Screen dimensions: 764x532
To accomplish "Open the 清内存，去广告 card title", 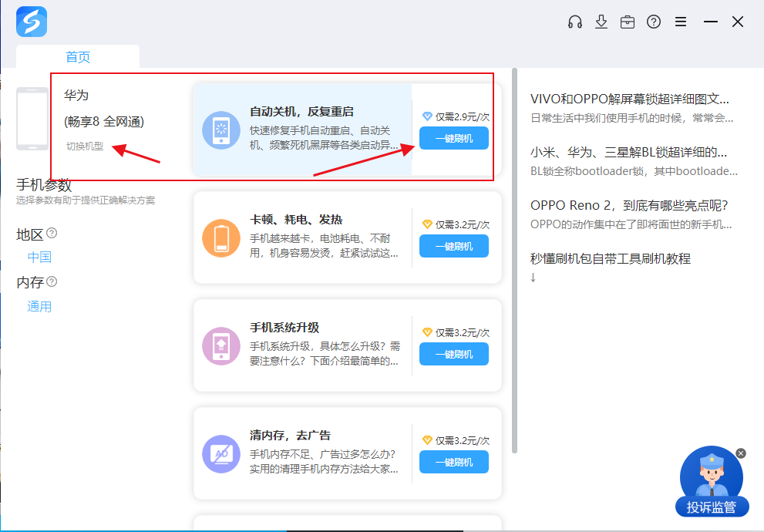I will 291,436.
